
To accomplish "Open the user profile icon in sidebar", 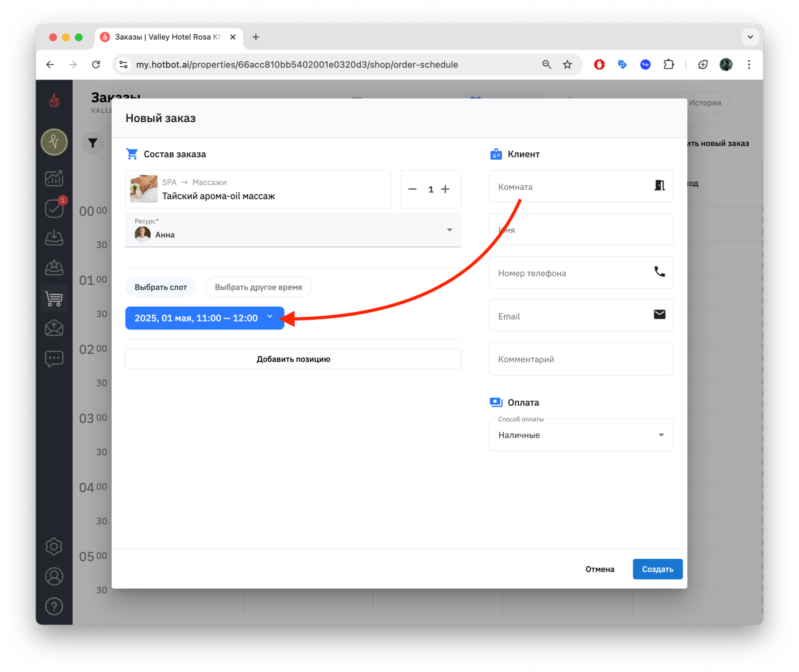I will pos(54,576).
